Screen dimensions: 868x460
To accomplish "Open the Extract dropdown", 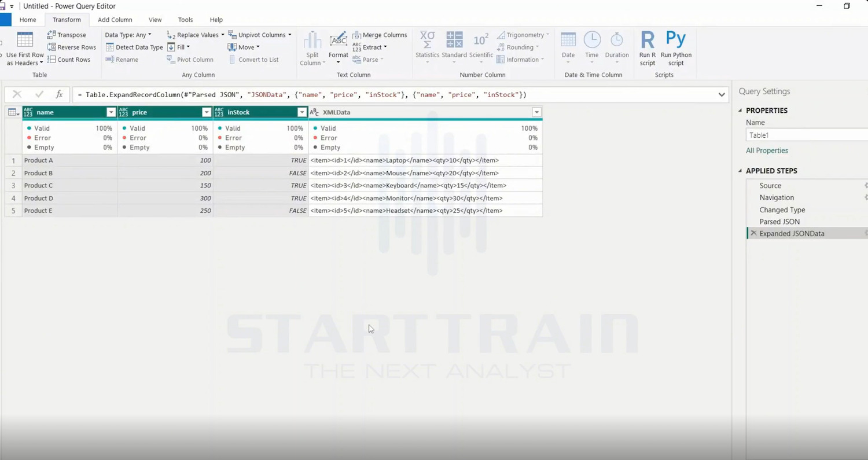I will pyautogui.click(x=370, y=47).
